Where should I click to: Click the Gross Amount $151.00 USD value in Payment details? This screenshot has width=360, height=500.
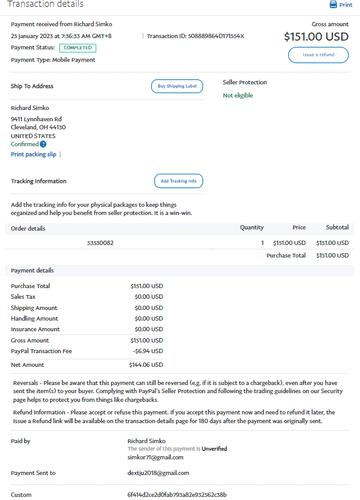147,340
